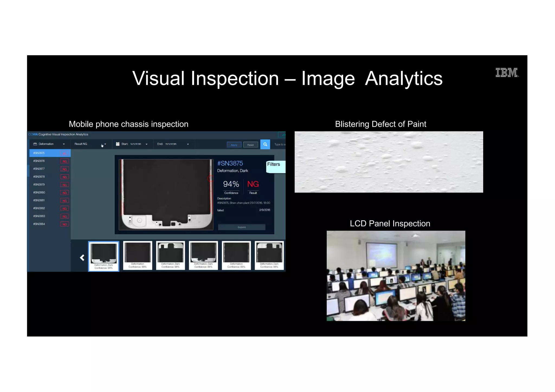Select row #SN3881 in list
Image resolution: width=555 pixels, height=392 pixels.
50,200
